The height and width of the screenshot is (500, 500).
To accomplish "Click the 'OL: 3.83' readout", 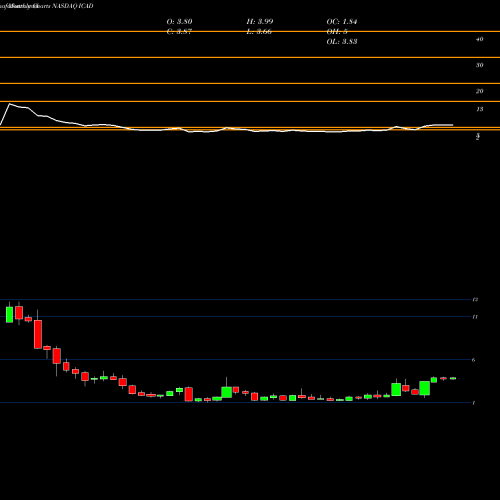I will (342, 42).
